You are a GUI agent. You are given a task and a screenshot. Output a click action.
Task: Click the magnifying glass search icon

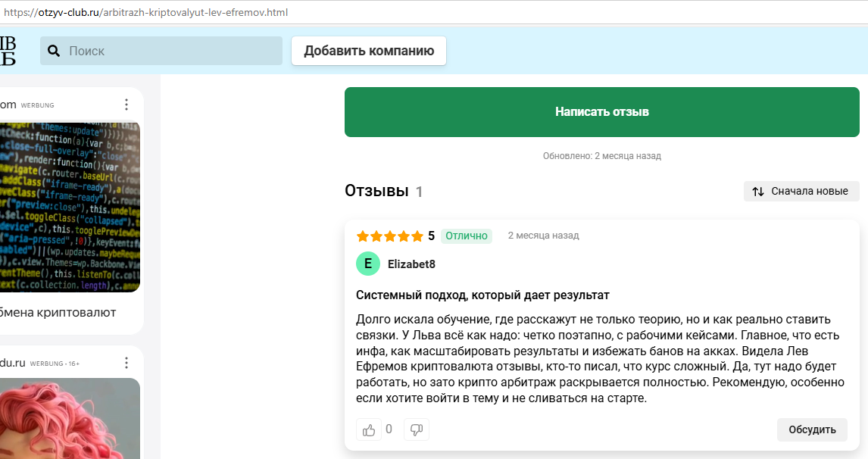point(54,51)
